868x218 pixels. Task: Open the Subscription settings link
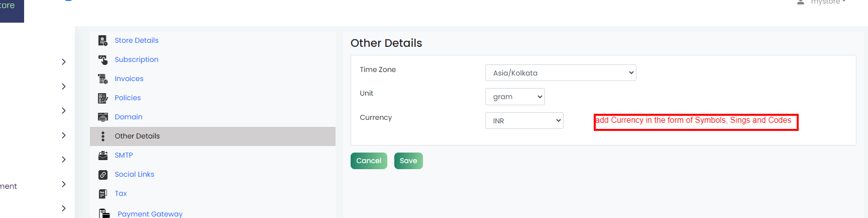point(136,59)
